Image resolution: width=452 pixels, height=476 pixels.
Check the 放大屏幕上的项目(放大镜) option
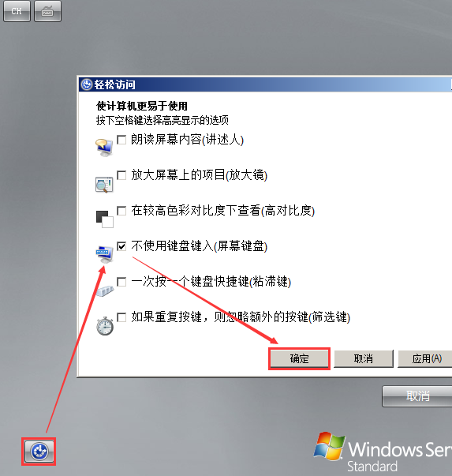tap(121, 175)
